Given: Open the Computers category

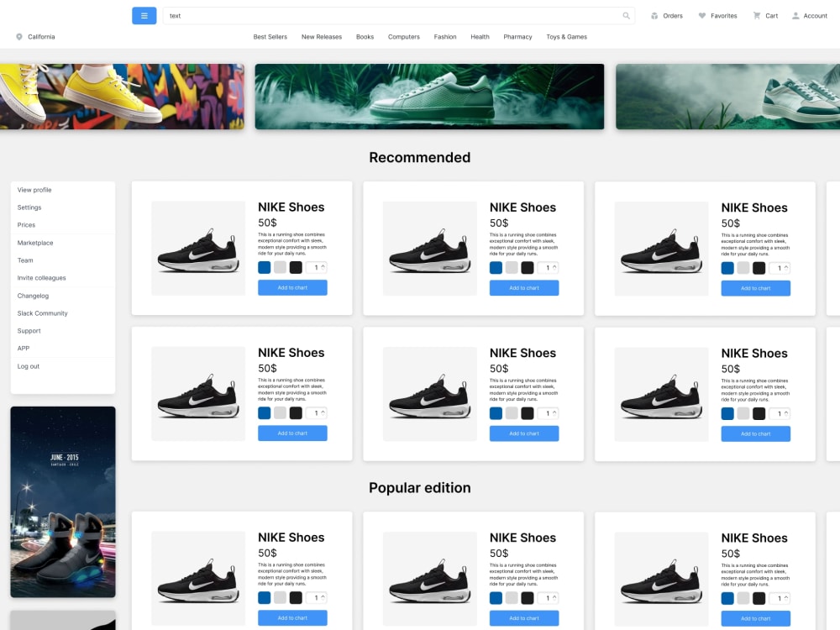Looking at the screenshot, I should click(x=404, y=37).
